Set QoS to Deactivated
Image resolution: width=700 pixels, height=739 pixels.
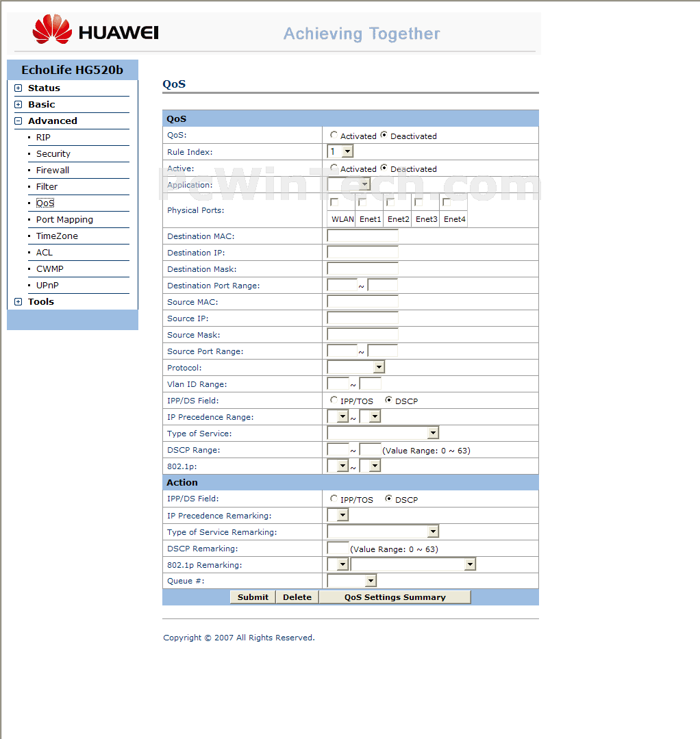click(384, 135)
